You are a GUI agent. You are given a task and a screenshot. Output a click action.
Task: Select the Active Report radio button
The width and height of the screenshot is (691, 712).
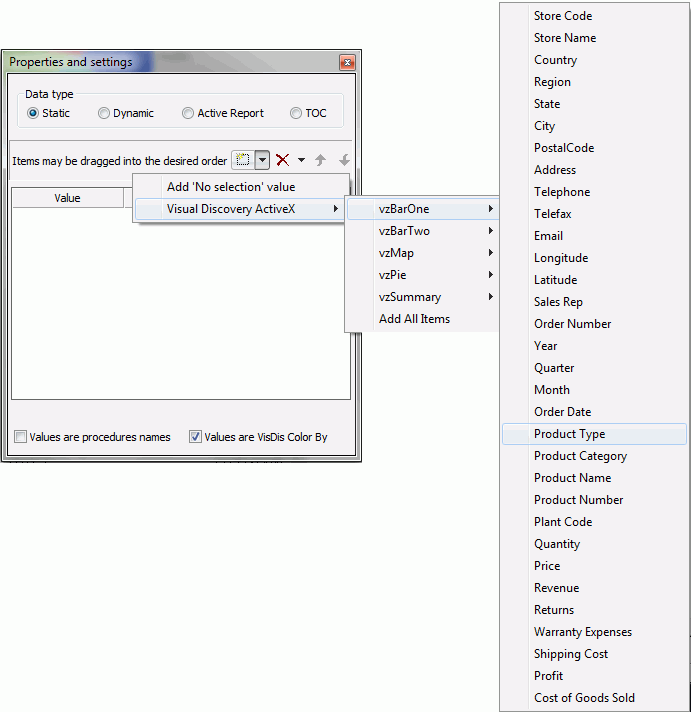coord(188,113)
